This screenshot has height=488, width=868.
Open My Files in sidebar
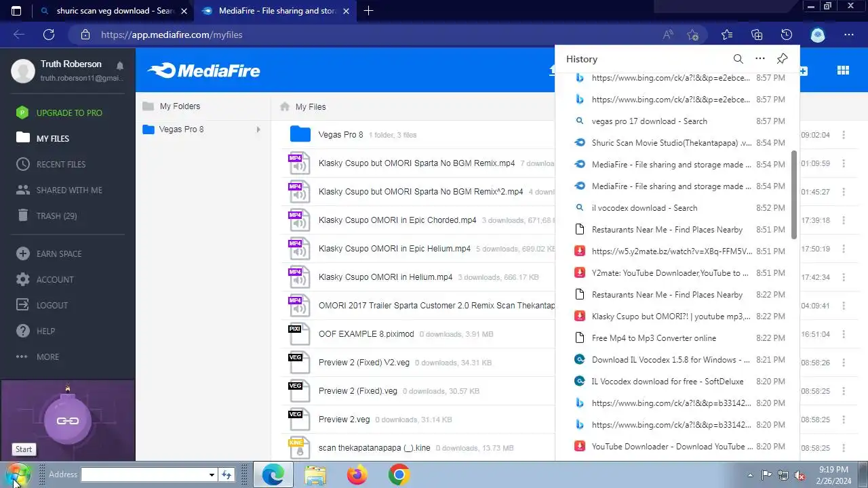(x=53, y=138)
